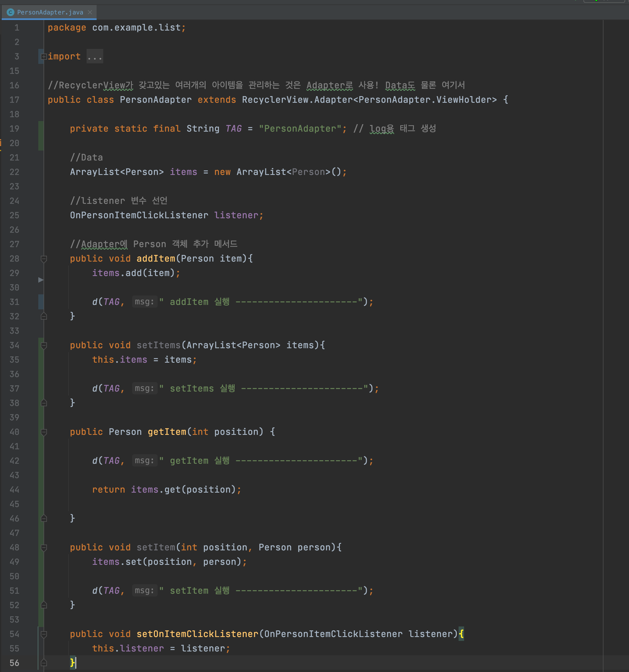Fold the setItem method at line 48
Viewport: 629px width, 672px height.
(x=44, y=548)
